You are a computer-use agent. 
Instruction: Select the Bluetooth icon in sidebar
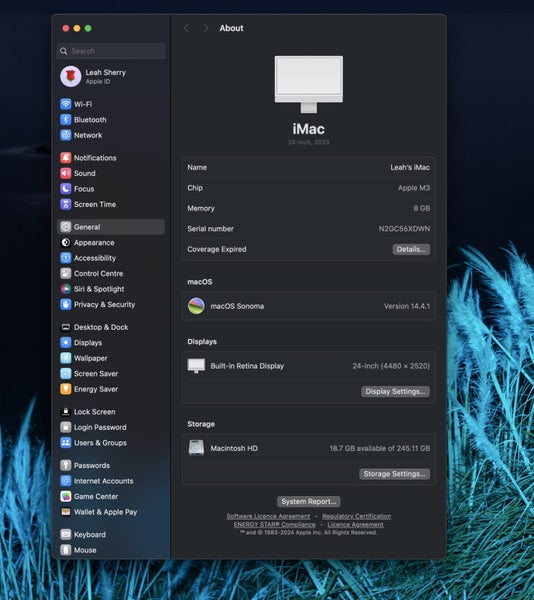(x=66, y=120)
